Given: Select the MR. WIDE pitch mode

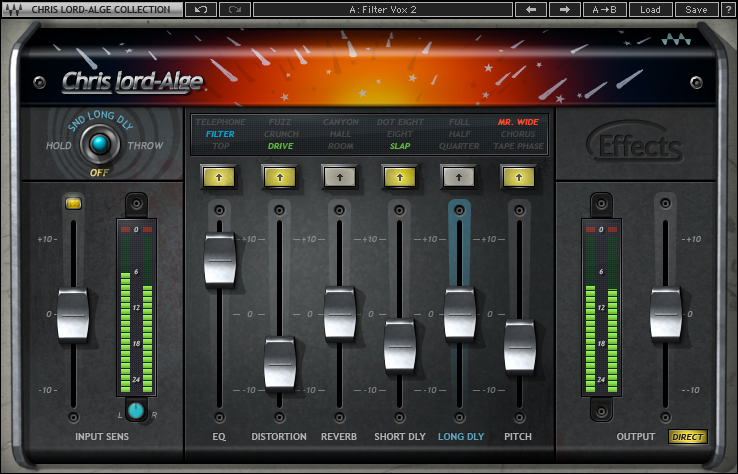Looking at the screenshot, I should coord(518,122).
